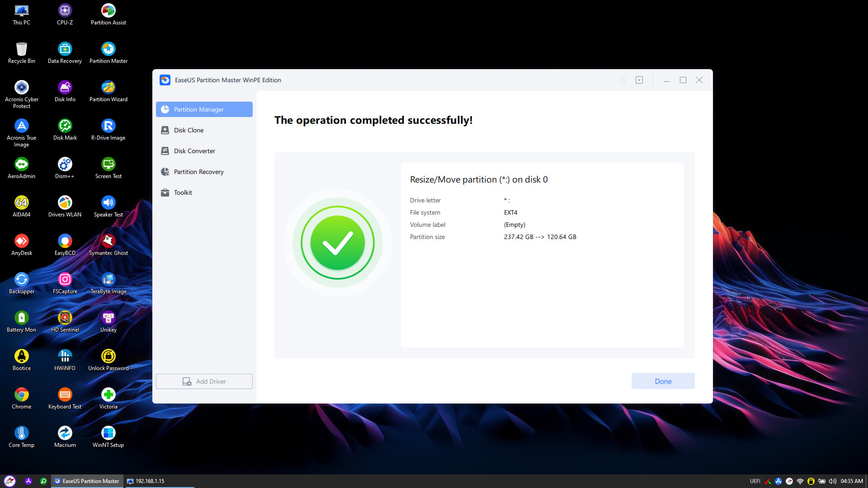Open the Disk Converter section
The height and width of the screenshot is (488, 868).
click(x=194, y=151)
